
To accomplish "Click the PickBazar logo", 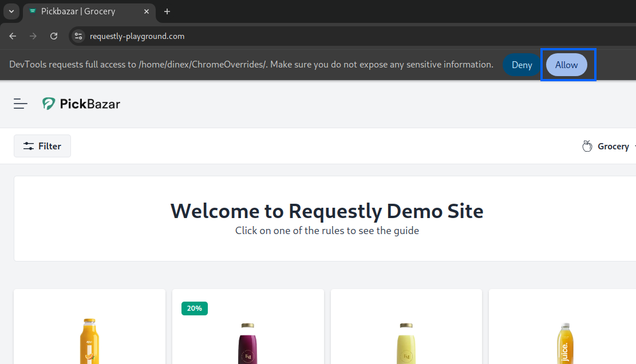I will tap(81, 104).
